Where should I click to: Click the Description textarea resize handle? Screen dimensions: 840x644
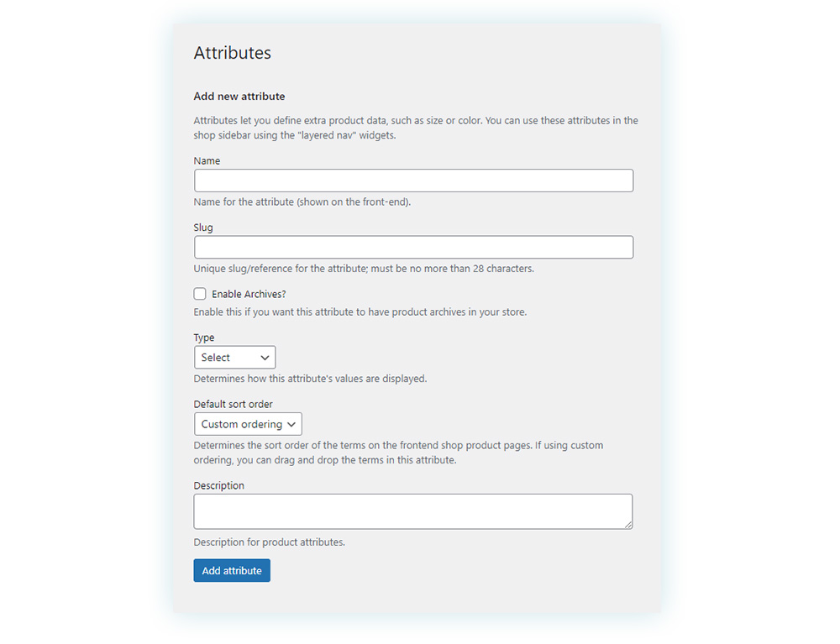click(x=628, y=525)
